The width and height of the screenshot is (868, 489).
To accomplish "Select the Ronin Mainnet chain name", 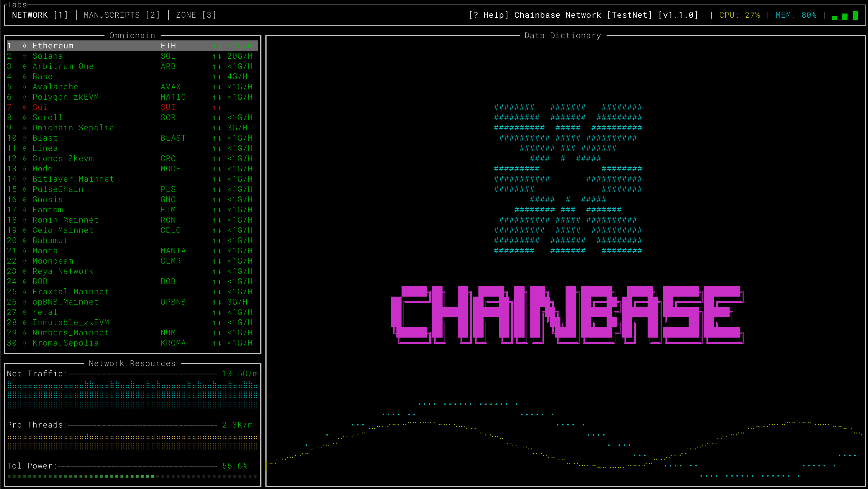I will tap(65, 220).
